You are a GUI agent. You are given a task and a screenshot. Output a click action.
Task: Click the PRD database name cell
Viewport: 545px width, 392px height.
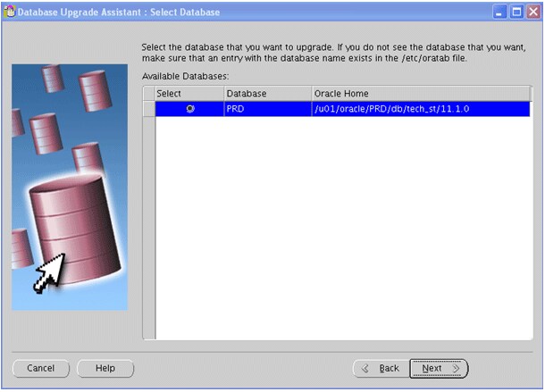click(x=268, y=109)
